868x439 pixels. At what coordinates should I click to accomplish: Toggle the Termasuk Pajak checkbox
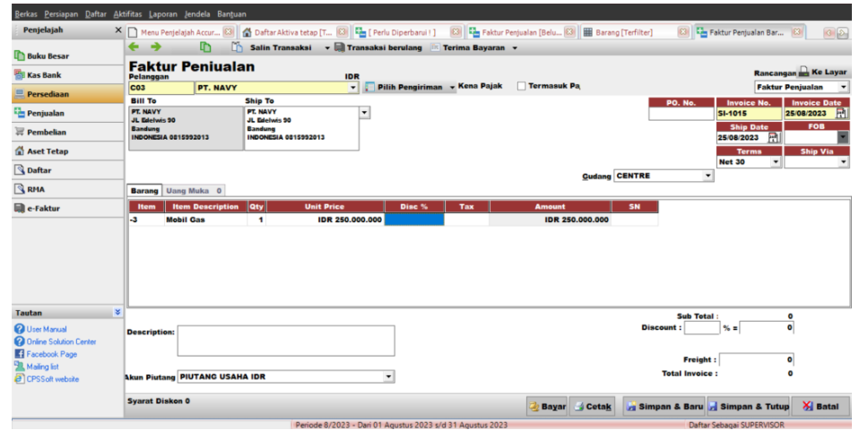[522, 86]
